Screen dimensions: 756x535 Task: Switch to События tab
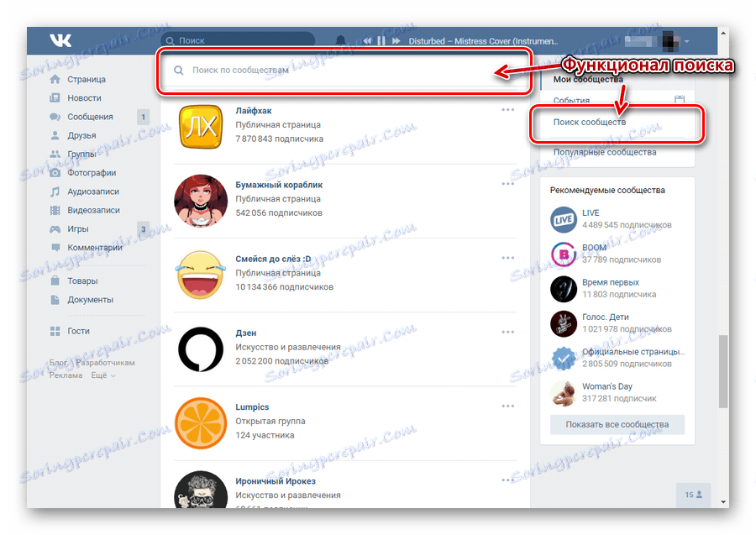571,100
